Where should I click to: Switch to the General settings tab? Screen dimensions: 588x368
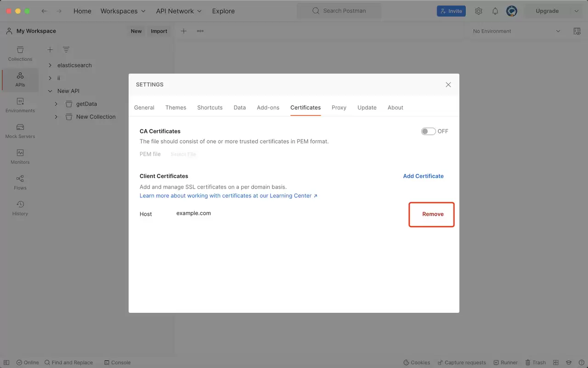pyautogui.click(x=144, y=108)
